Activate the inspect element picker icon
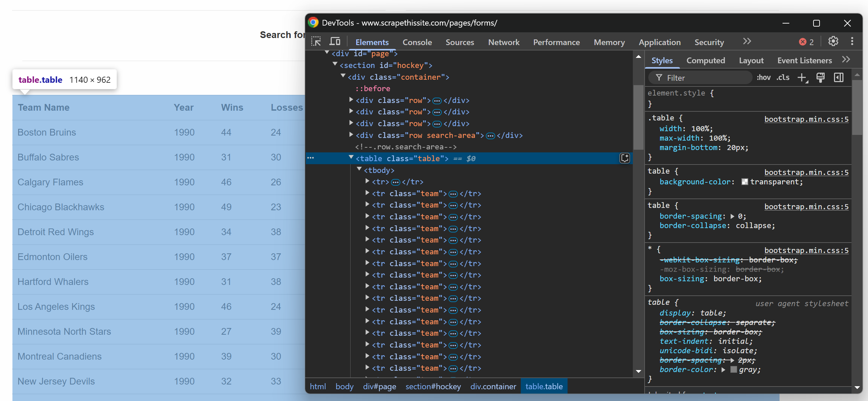Screen dimensions: 868x401 click(316, 41)
